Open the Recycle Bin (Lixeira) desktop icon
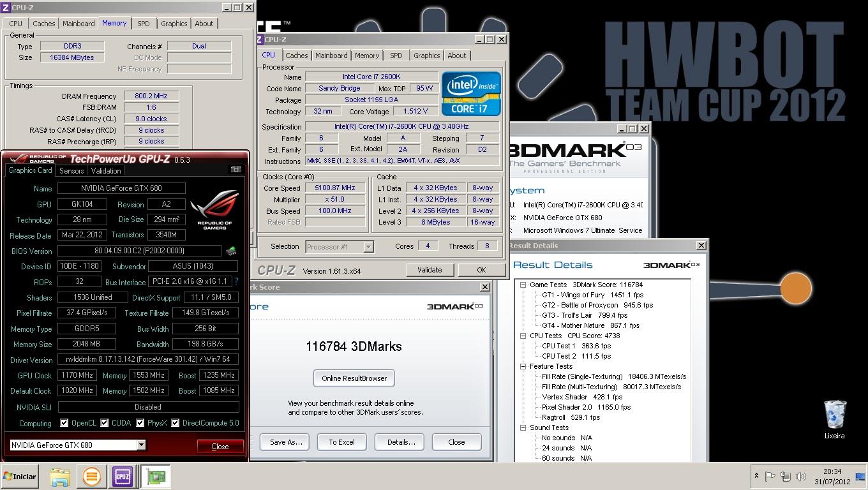868x490 pixels. click(834, 419)
